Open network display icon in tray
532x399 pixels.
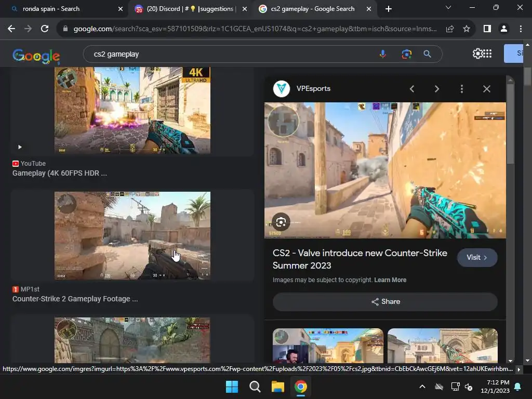455,387
